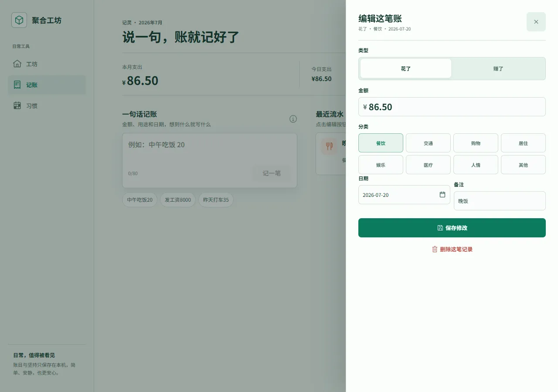The width and height of the screenshot is (558, 392).
Task: Choose 交通 category
Action: [428, 143]
